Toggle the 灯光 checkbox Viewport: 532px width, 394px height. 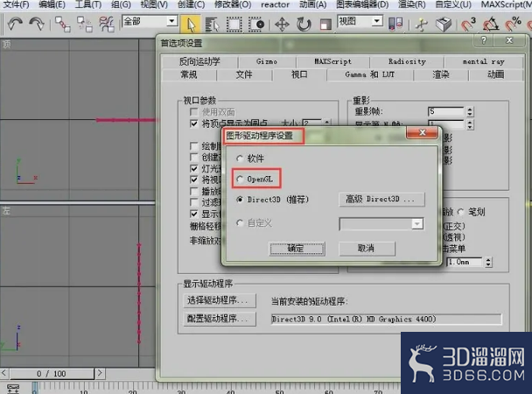(x=194, y=168)
